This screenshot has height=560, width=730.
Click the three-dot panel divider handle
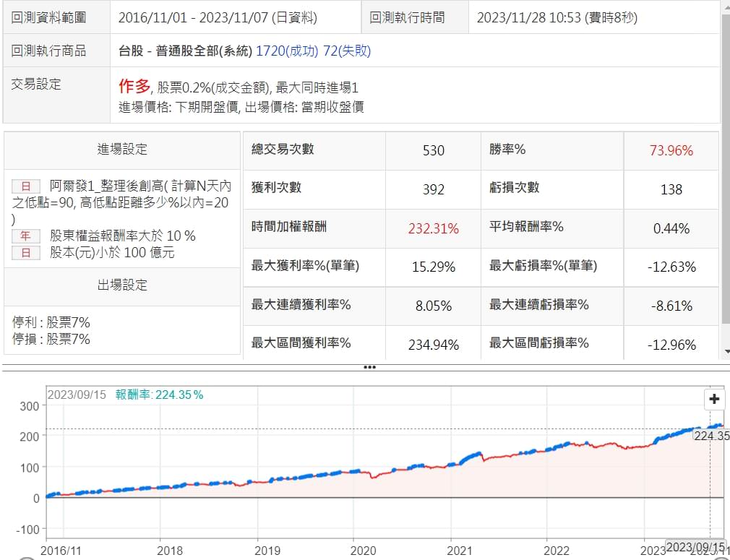tap(369, 367)
